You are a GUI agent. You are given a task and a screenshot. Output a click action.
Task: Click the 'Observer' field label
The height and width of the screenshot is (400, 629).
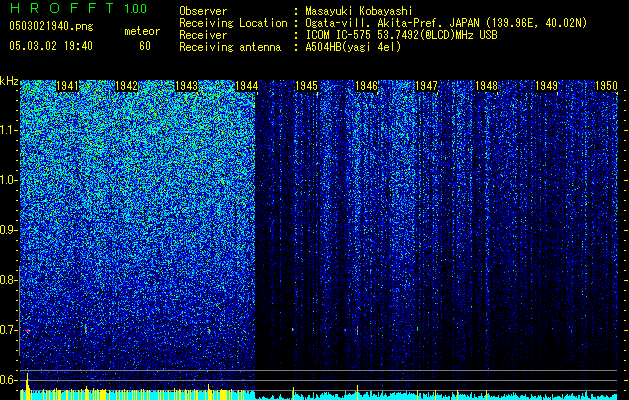(x=203, y=11)
